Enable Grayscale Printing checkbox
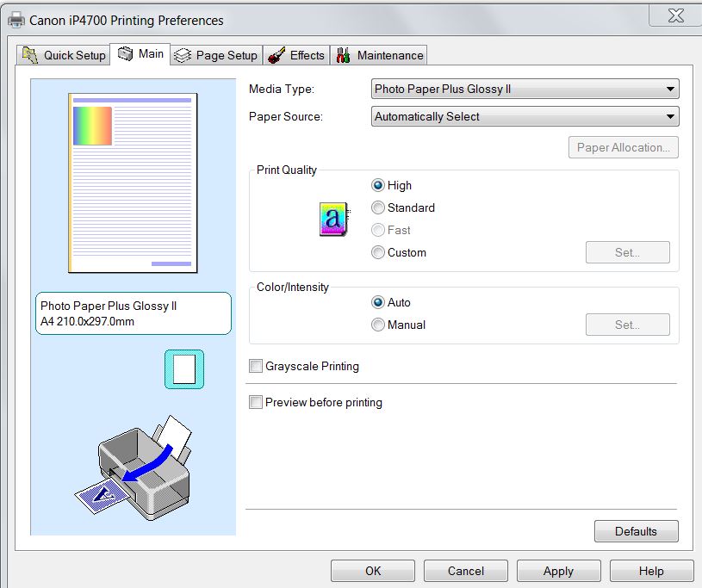 tap(256, 366)
